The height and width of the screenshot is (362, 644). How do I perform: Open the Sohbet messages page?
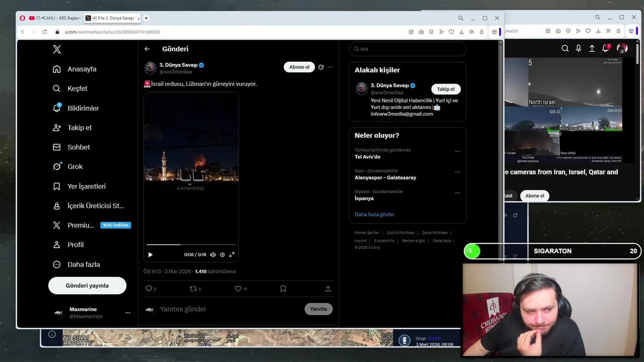coord(71,147)
